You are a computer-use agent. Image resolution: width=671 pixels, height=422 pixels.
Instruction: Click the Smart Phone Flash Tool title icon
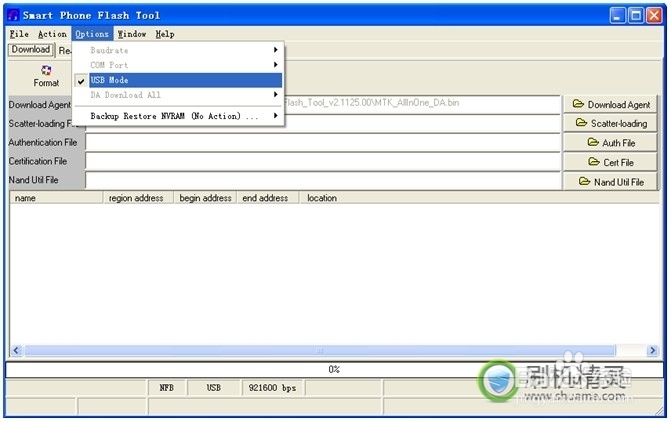coord(13,15)
